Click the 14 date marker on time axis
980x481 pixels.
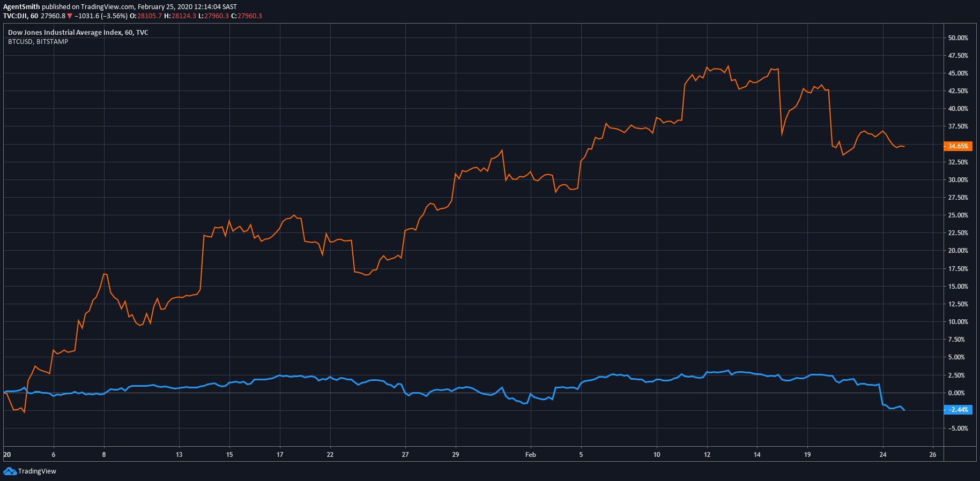tap(757, 455)
